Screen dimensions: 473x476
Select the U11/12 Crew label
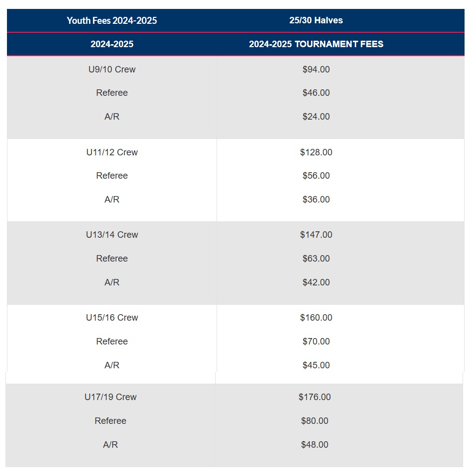[112, 152]
